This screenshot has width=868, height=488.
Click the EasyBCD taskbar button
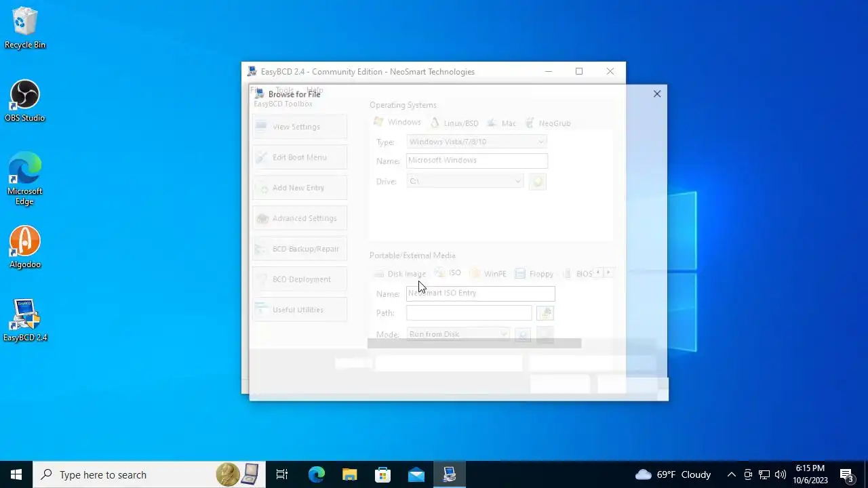pos(450,474)
